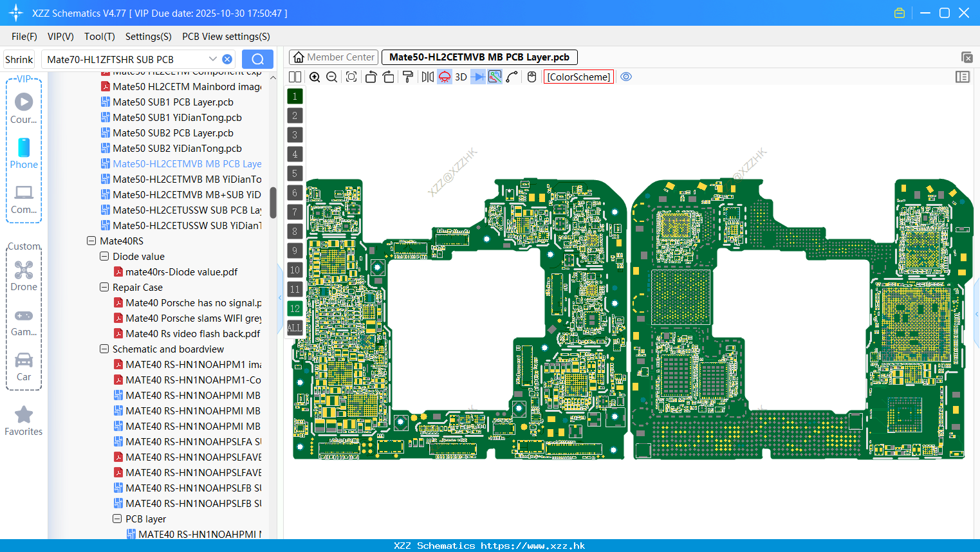
Task: Open the mouse settings icon
Action: point(532,77)
